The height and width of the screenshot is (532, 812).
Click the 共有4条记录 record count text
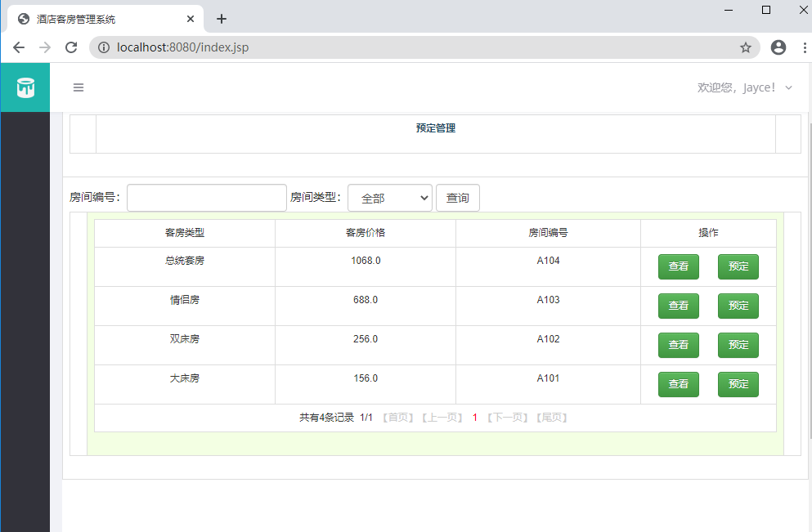click(326, 418)
